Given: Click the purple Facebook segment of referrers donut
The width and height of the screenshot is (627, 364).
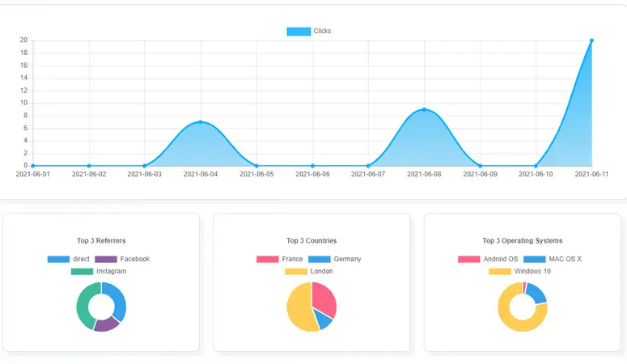Looking at the screenshot, I should [x=106, y=324].
